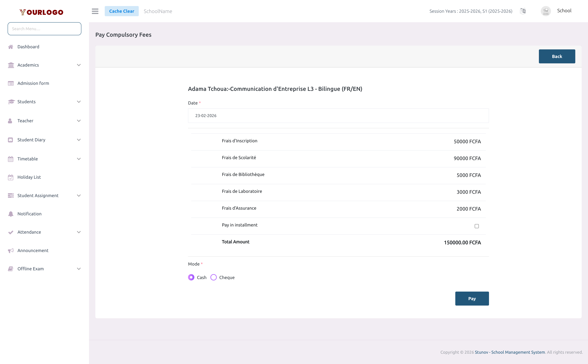The image size is (588, 364).
Task: Open the Dashboard home icon in sidebar
Action: [11, 47]
